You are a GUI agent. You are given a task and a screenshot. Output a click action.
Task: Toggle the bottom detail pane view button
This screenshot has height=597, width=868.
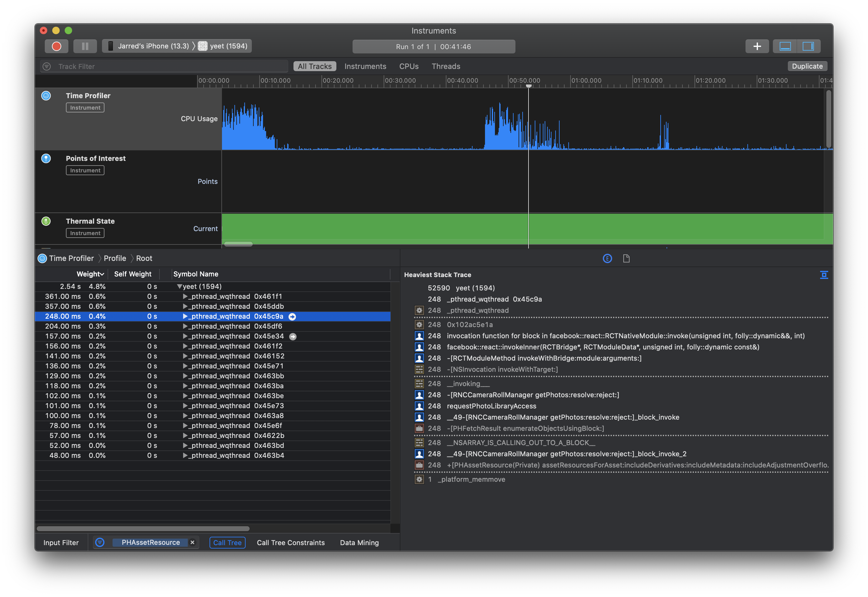[x=785, y=46]
